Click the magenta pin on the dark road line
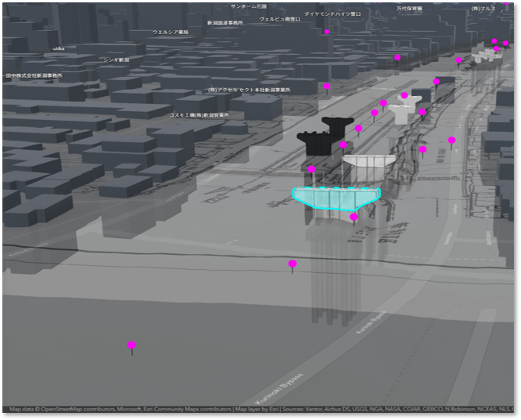This screenshot has width=521, height=420. 292,264
